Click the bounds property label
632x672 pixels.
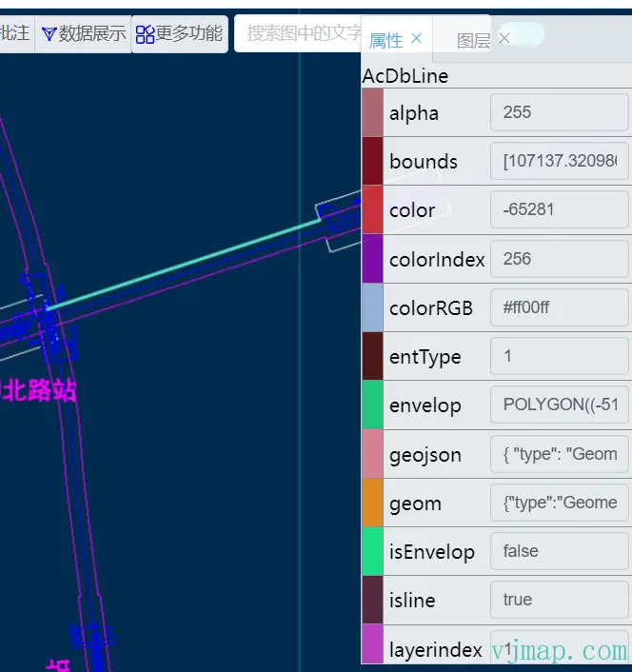point(424,162)
